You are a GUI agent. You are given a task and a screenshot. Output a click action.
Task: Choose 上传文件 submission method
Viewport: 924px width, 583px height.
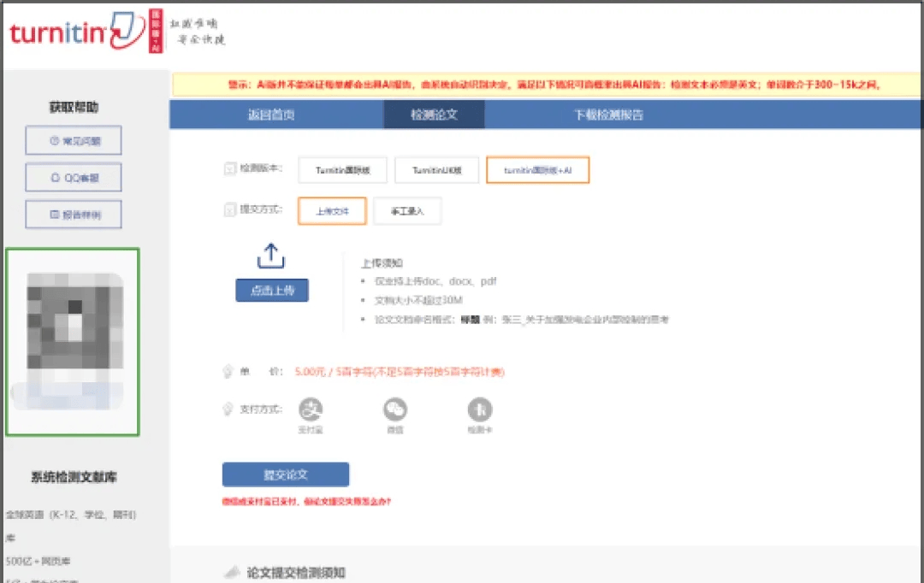click(332, 211)
